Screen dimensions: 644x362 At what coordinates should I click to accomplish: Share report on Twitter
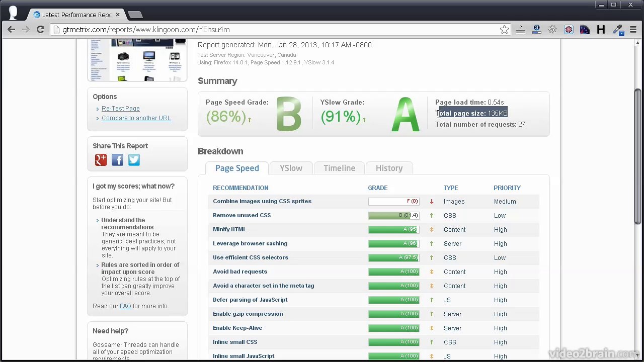click(x=134, y=160)
